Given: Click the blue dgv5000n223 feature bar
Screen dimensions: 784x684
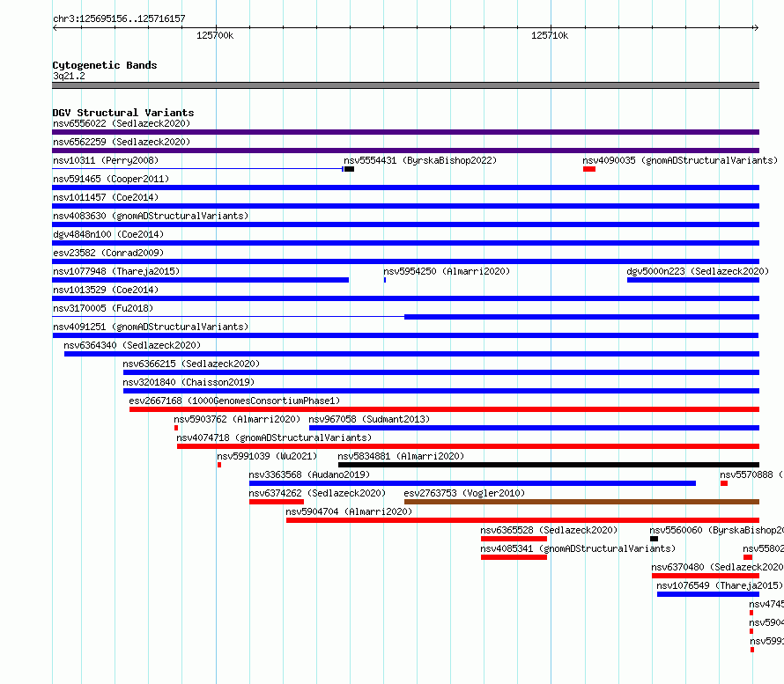Looking at the screenshot, I should pos(693,280).
